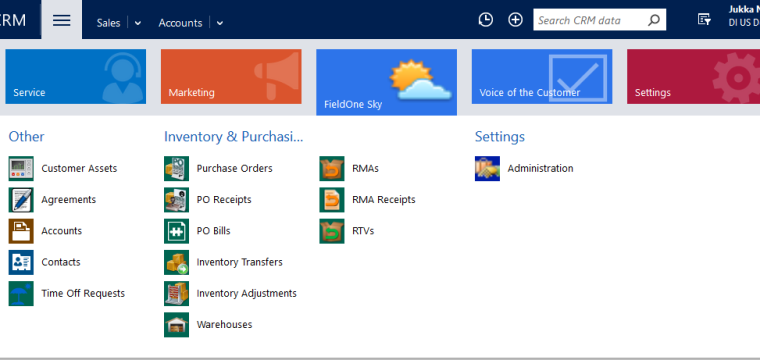Image resolution: width=760 pixels, height=360 pixels.
Task: Select the Marketing tile
Action: [231, 77]
